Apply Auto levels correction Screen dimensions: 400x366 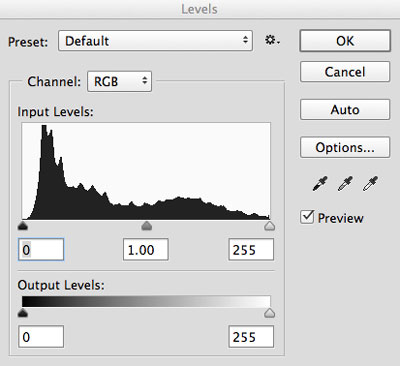[345, 109]
